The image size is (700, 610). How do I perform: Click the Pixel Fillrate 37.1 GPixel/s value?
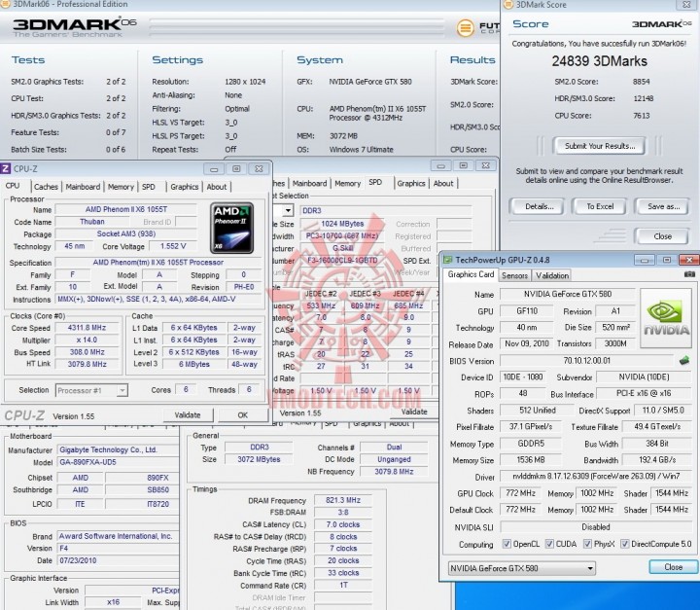click(x=531, y=427)
